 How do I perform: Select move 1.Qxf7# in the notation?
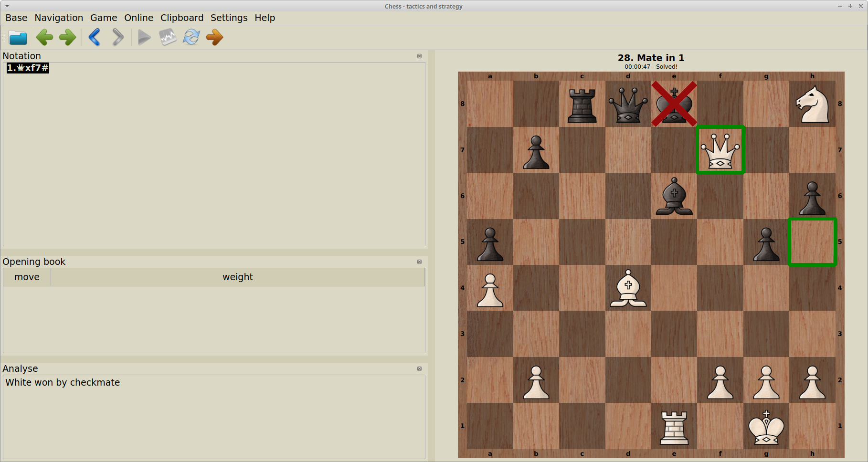pos(27,68)
